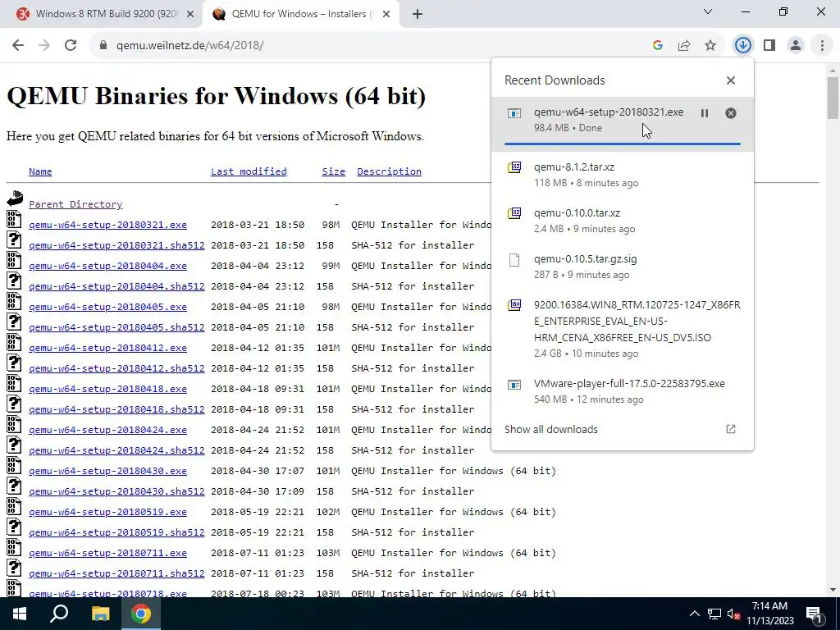Open the Windows Start menu

pos(20,614)
